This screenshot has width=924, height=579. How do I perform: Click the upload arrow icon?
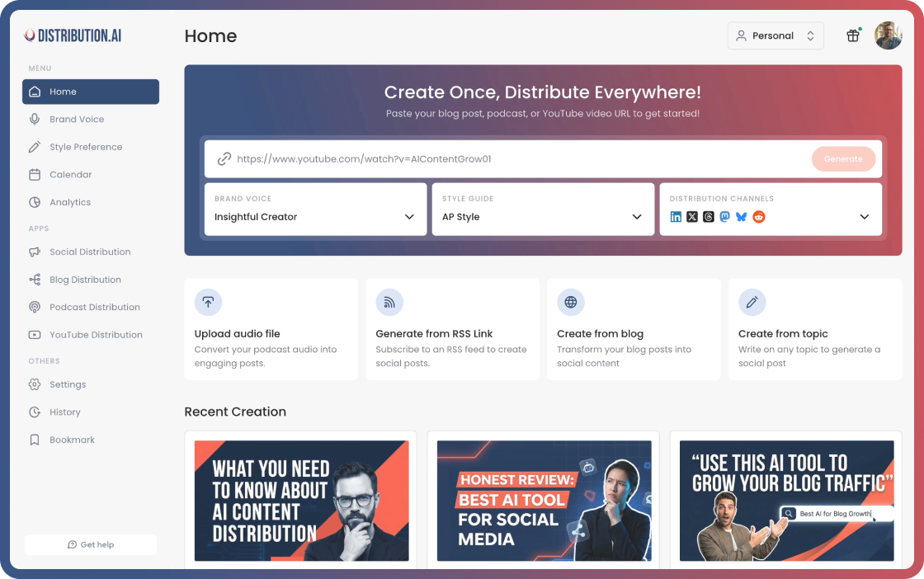pyautogui.click(x=208, y=302)
